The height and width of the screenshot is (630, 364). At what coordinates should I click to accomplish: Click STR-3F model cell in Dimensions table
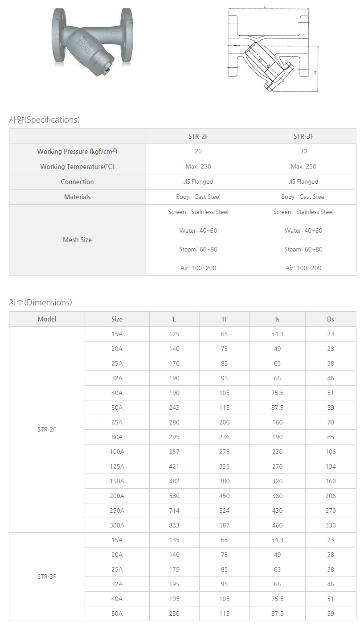[x=47, y=577]
